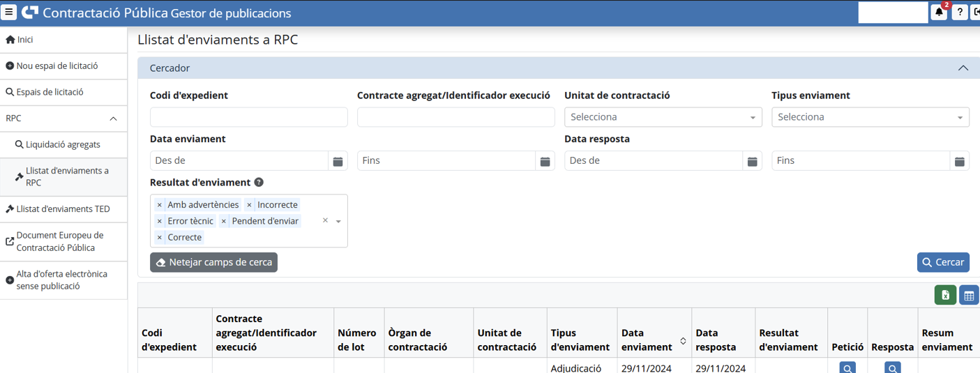Open the hamburger menu icon
Screen dimensions: 980x373
click(9, 13)
